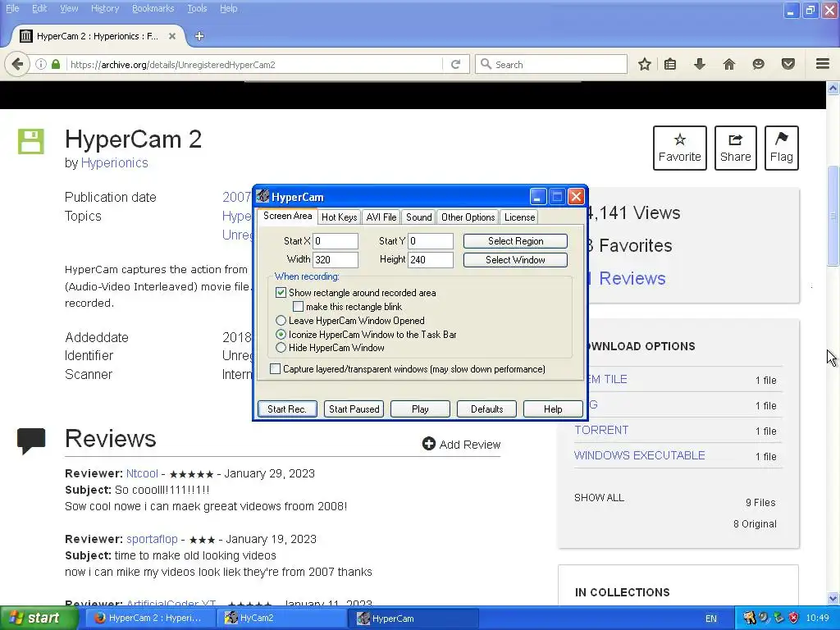Click the Favorite star button
The image size is (840, 630).
680,148
